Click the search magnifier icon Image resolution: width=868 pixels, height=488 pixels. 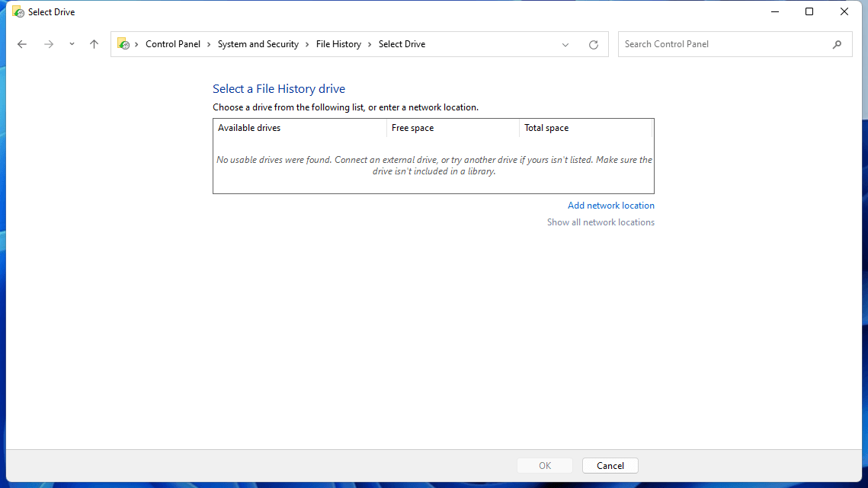(x=837, y=44)
